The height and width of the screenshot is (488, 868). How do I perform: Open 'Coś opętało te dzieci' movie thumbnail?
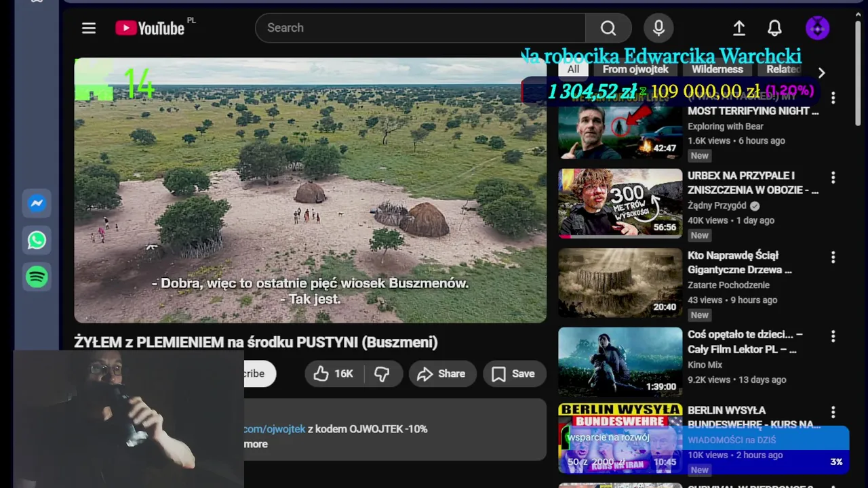pos(620,362)
